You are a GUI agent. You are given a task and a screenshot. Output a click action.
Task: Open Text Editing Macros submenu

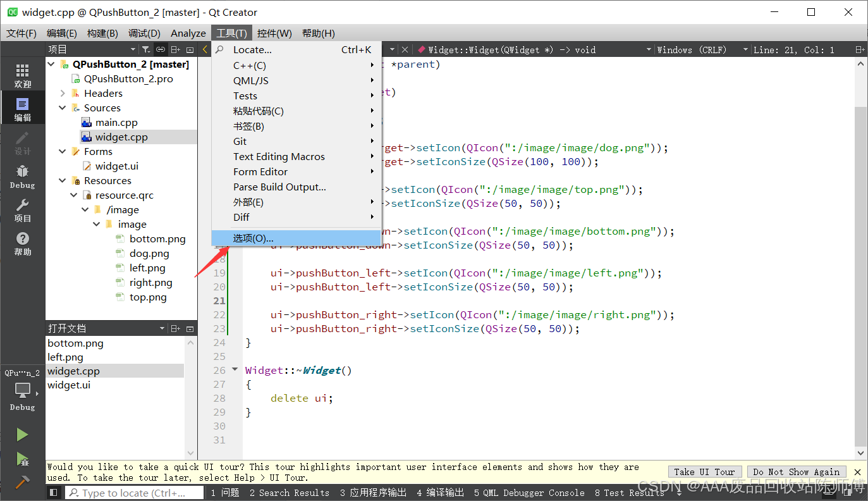pos(296,156)
